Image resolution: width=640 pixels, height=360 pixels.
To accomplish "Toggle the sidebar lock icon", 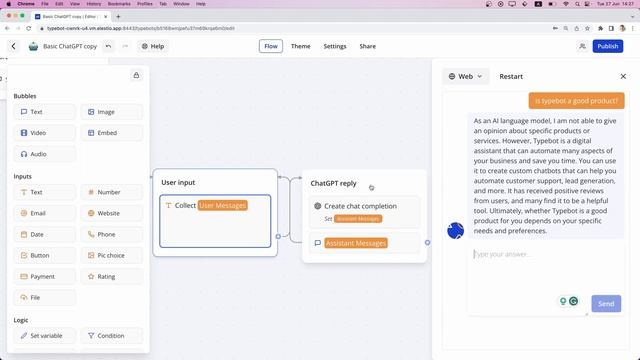I will (x=136, y=76).
